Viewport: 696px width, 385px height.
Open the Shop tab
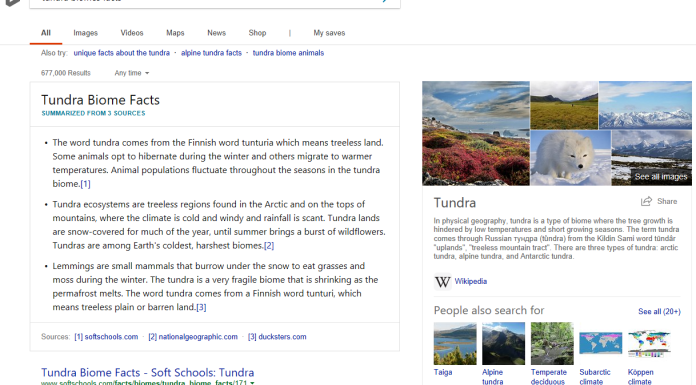(257, 33)
